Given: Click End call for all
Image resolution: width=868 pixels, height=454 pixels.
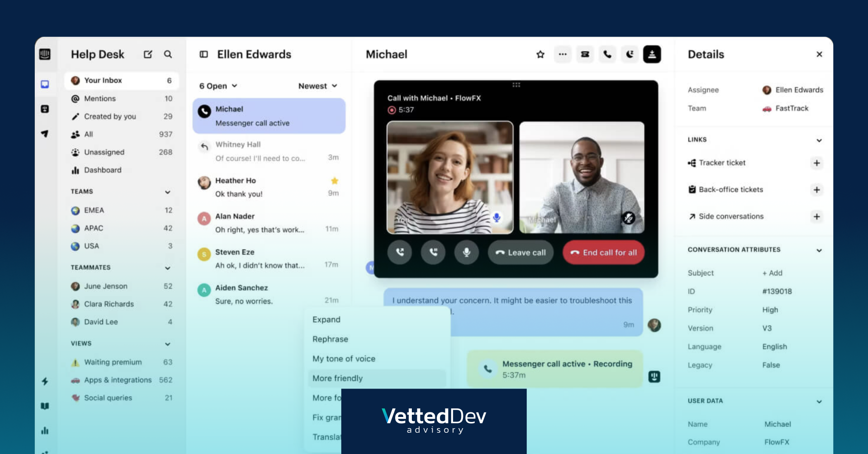Looking at the screenshot, I should [x=604, y=252].
